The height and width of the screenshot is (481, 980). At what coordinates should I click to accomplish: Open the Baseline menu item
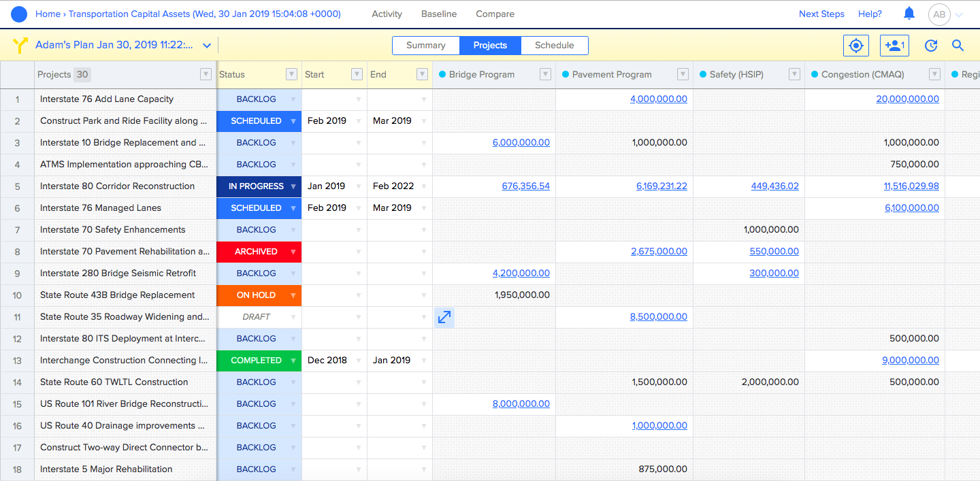(439, 14)
